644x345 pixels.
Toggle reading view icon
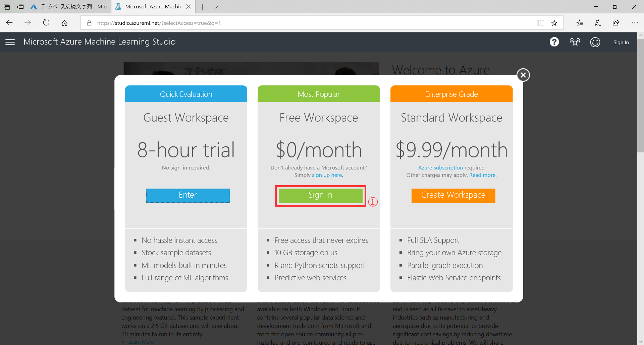pyautogui.click(x=540, y=23)
